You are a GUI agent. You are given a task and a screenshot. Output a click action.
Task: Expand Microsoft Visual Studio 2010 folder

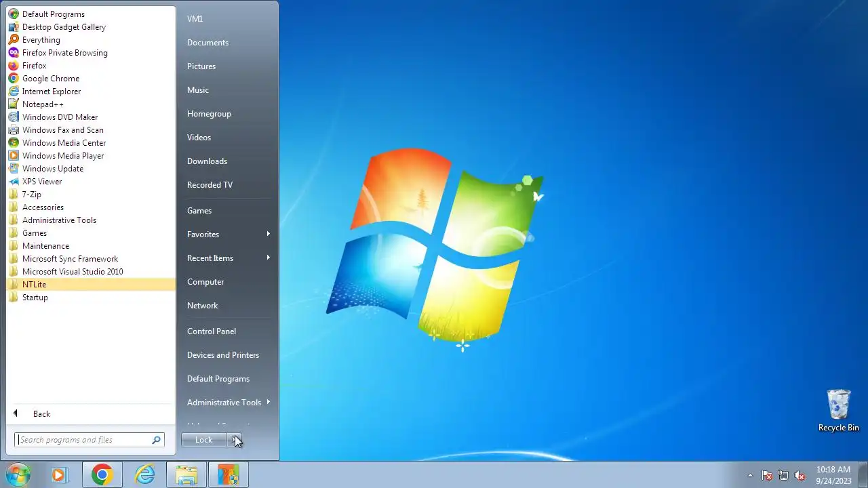tap(91, 272)
